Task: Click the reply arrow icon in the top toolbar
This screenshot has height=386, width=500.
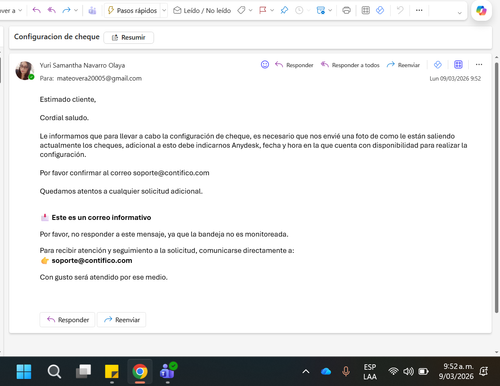Action: click(36, 10)
